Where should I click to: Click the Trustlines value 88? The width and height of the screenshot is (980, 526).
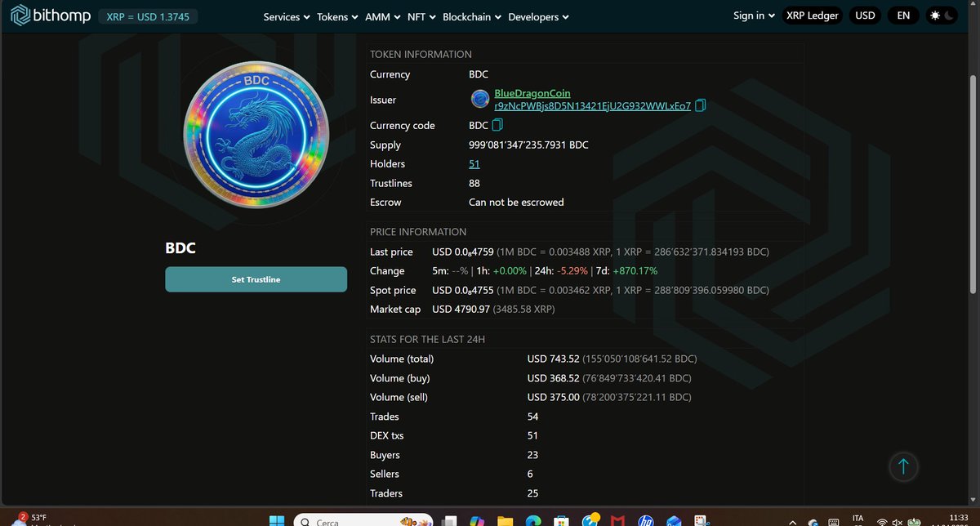point(474,183)
